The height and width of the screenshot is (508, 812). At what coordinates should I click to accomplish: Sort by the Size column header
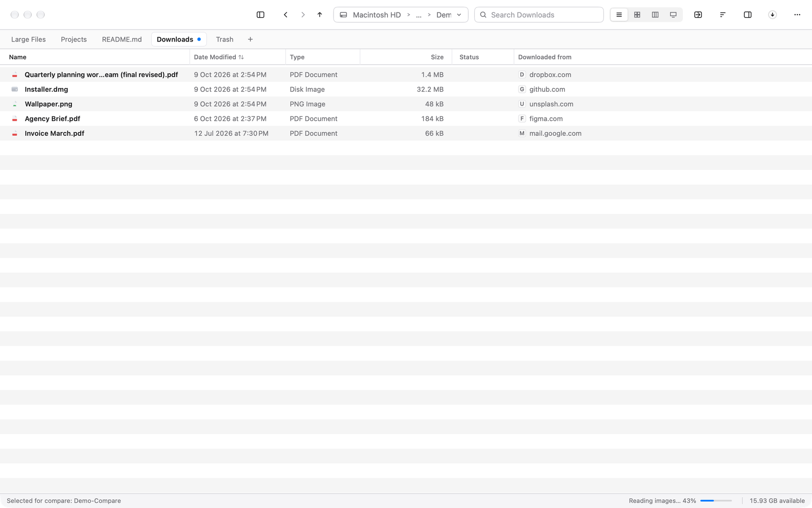click(437, 57)
